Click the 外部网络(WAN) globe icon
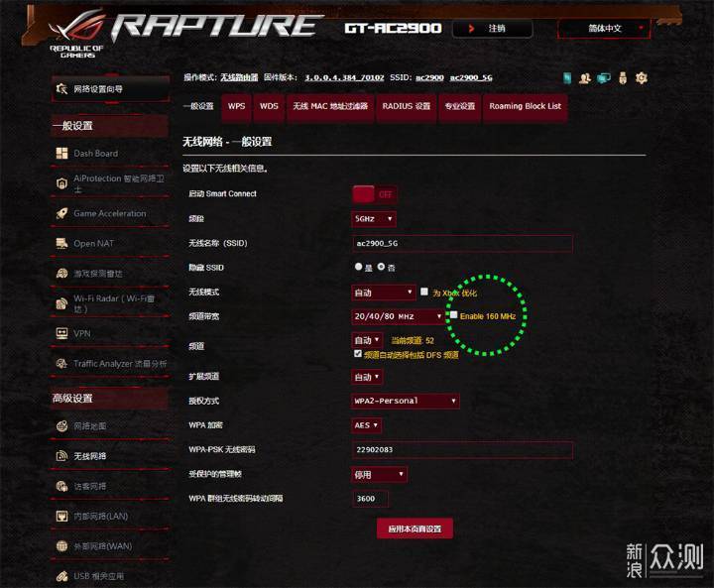This screenshot has height=588, width=714. [x=61, y=546]
